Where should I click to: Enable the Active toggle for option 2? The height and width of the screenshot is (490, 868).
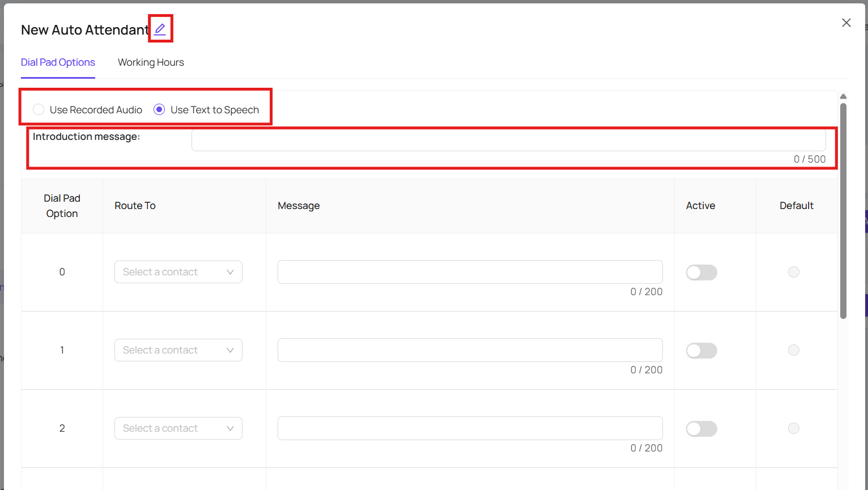coord(701,429)
